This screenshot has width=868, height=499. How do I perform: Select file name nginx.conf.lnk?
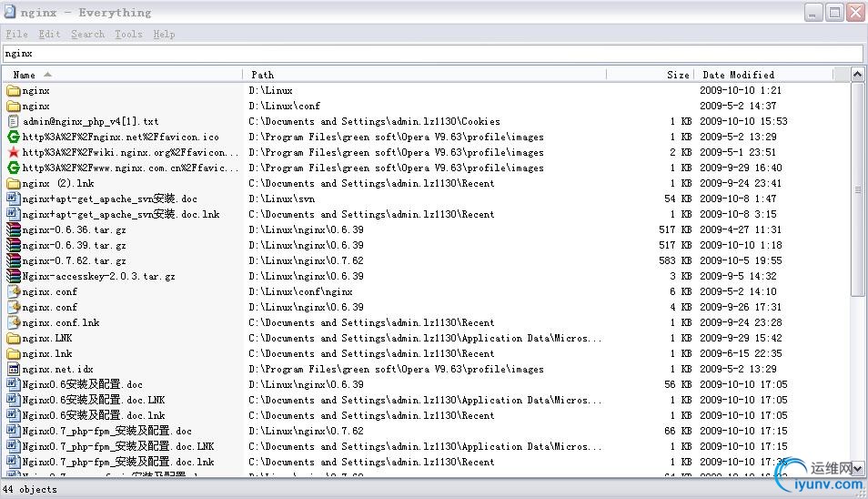tap(61, 323)
